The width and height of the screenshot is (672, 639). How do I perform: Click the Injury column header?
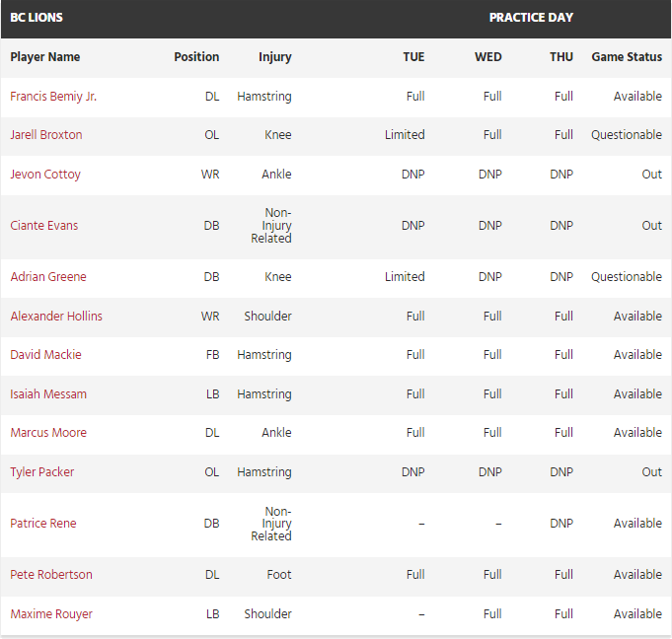pos(274,57)
